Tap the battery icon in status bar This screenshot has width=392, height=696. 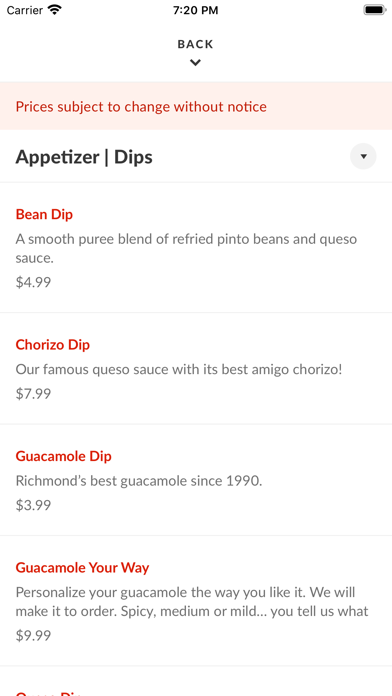click(x=374, y=10)
